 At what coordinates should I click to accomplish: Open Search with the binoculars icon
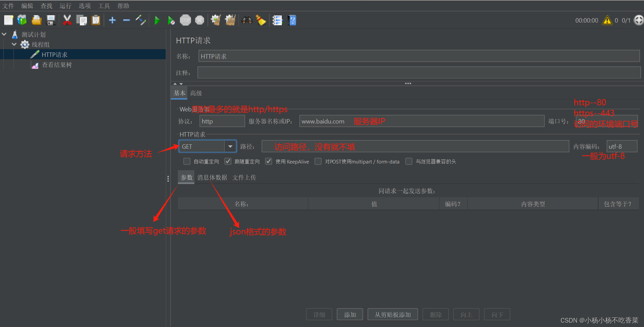click(x=247, y=20)
